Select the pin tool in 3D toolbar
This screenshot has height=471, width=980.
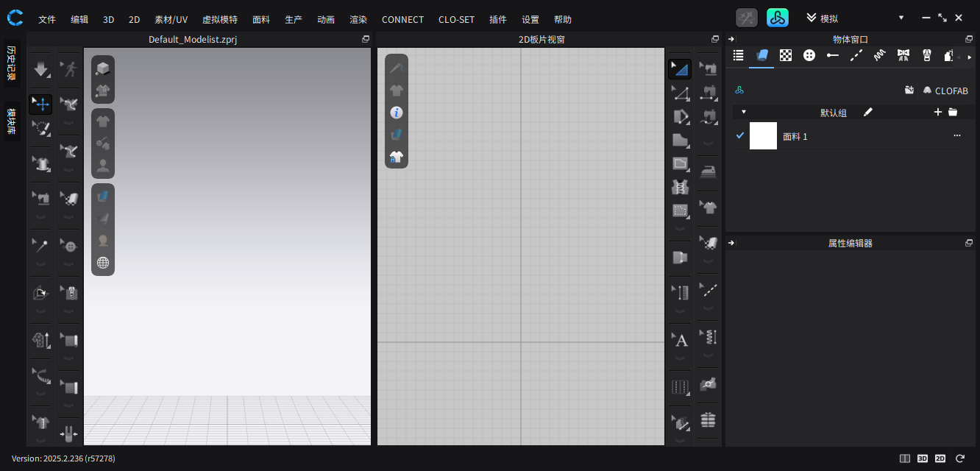tap(40, 245)
